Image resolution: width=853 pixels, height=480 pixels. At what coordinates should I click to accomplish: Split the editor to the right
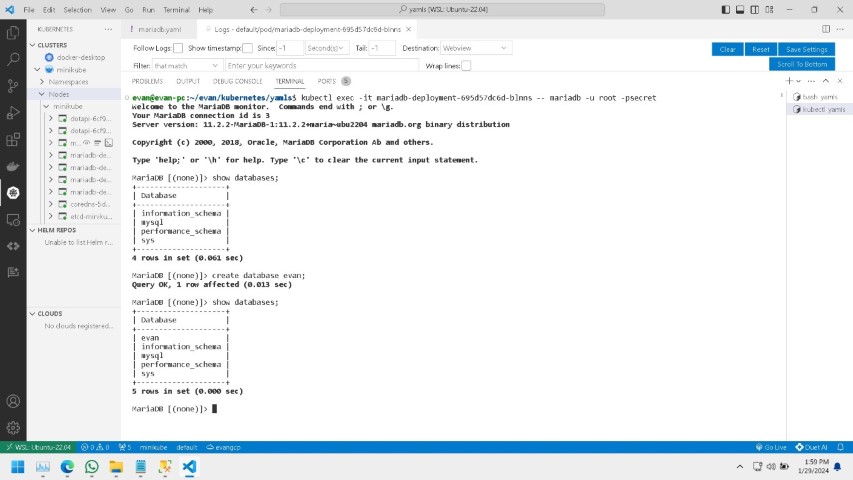point(826,29)
